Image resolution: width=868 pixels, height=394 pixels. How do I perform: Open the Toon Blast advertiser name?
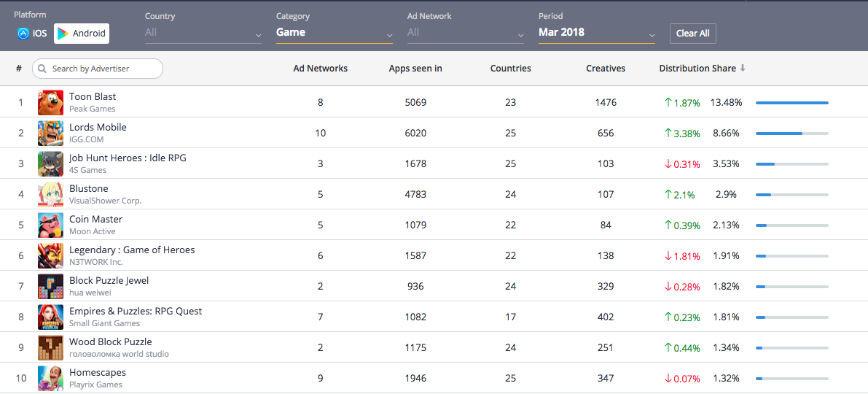[x=93, y=96]
